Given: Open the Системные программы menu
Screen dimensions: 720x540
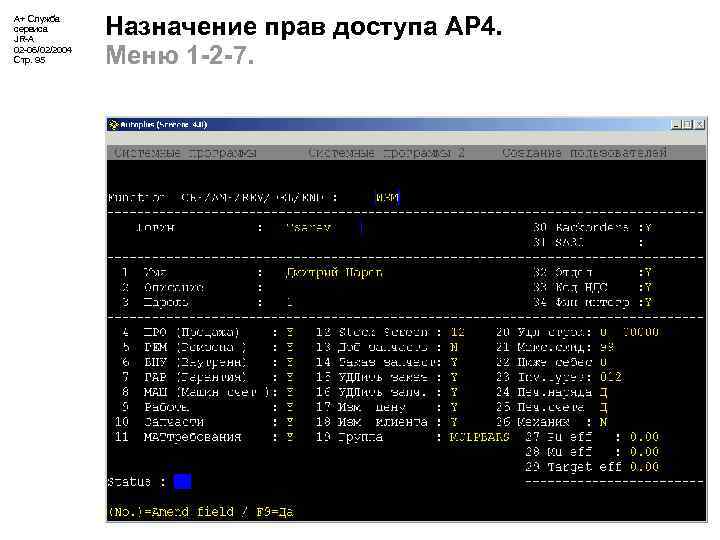Looking at the screenshot, I should [x=185, y=153].
